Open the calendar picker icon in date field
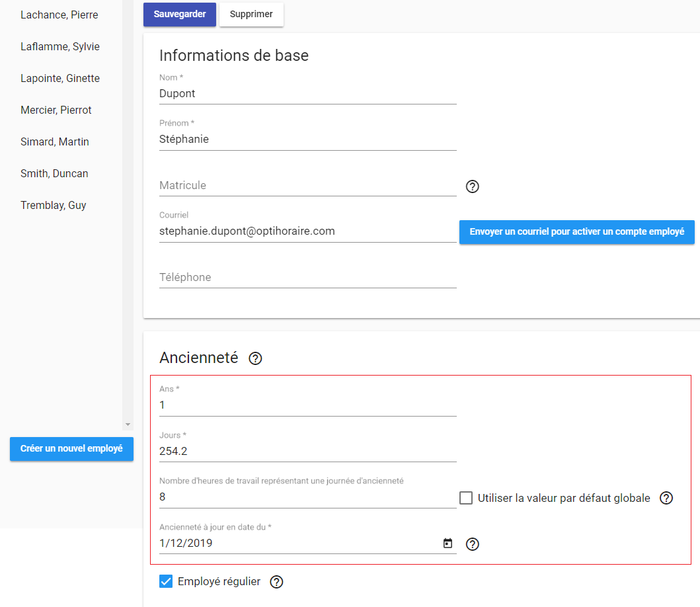Viewport: 700px width, 607px height. click(447, 543)
